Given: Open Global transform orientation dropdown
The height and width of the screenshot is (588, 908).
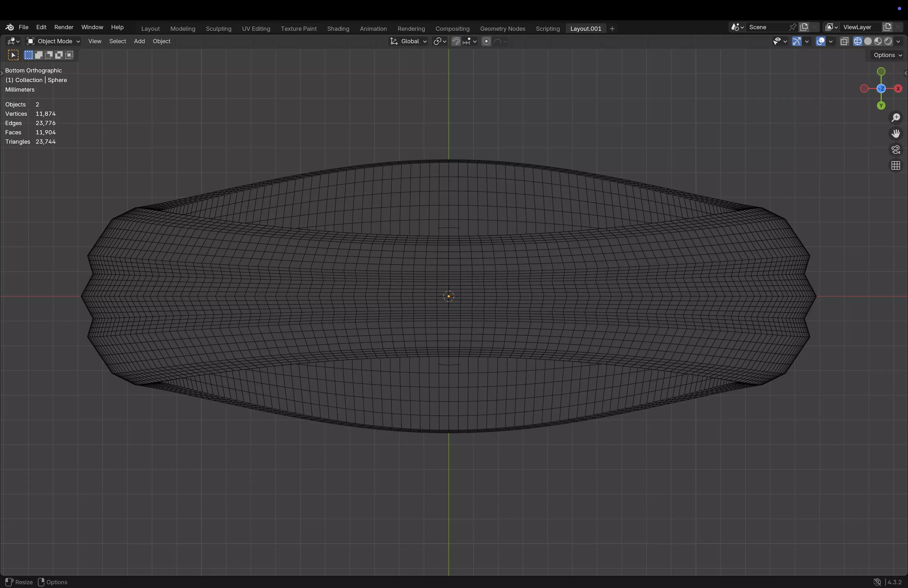Looking at the screenshot, I should pos(408,41).
